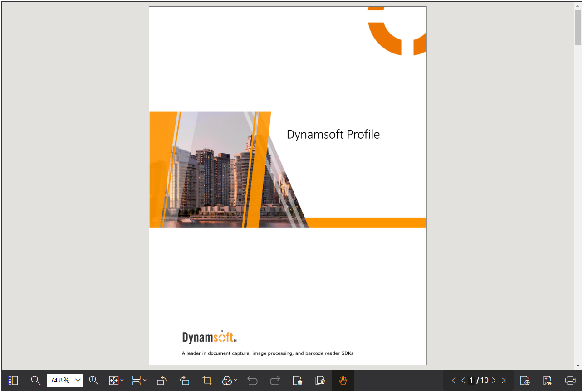
Task: Toggle the thumbnail sidebar panel
Action: (13, 381)
